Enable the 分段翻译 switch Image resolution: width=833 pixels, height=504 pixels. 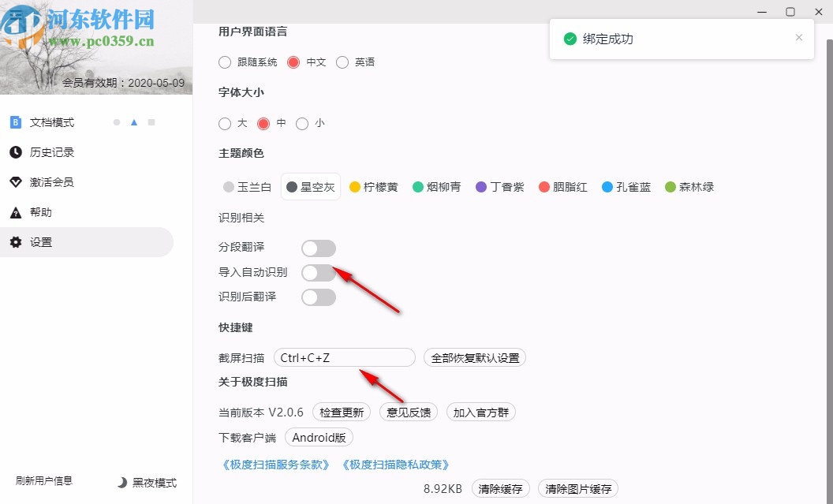coord(318,248)
